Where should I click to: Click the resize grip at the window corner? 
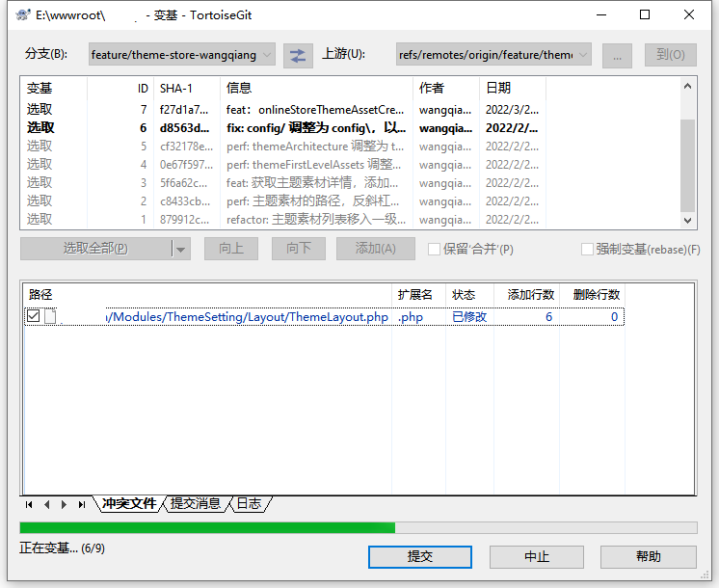point(705,575)
